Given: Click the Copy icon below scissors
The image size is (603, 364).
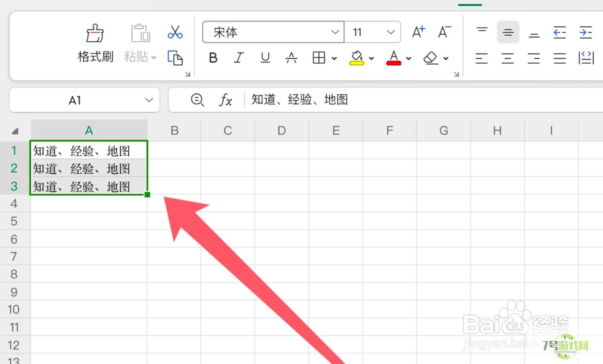Looking at the screenshot, I should pyautogui.click(x=175, y=58).
